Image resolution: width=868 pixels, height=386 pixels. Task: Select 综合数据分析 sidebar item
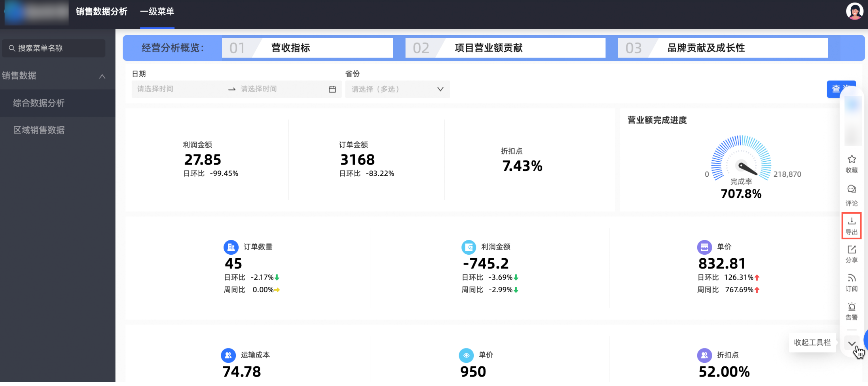pyautogui.click(x=39, y=103)
